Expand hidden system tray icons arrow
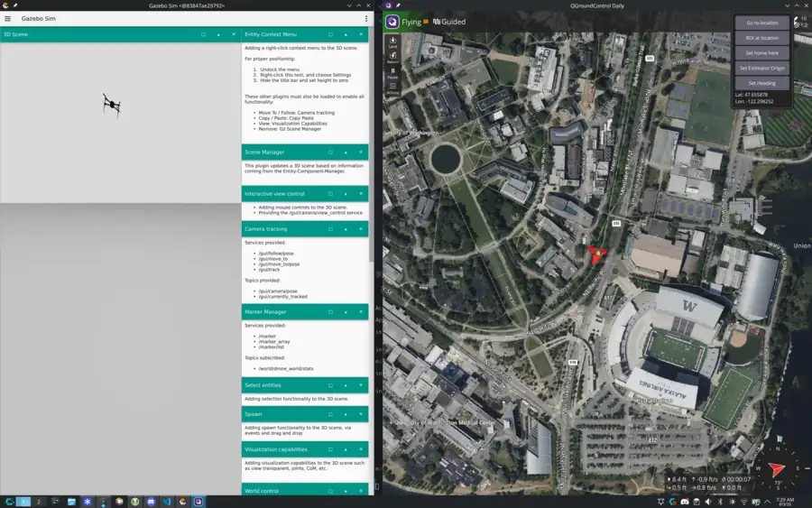Viewport: 812px width, 508px height. click(x=768, y=502)
